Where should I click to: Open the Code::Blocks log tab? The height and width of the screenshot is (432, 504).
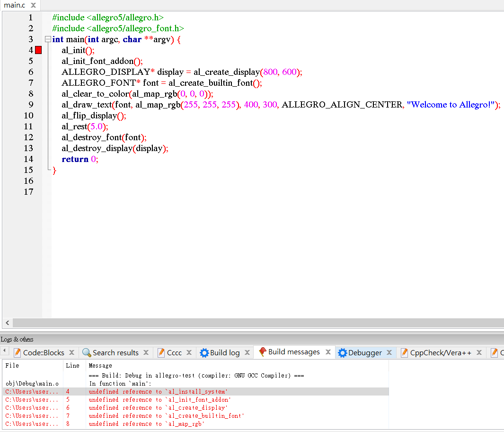[x=44, y=352]
